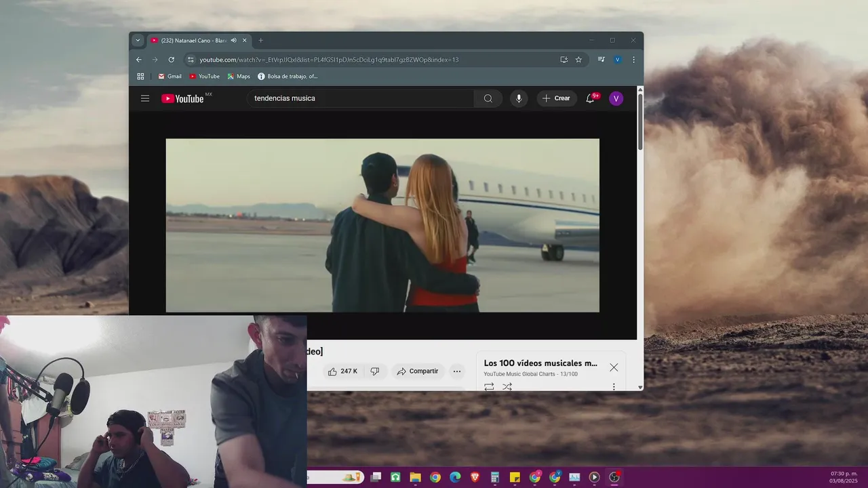Open YouTube bookmark in bookmarks bar
Viewport: 868px width, 488px height.
(204, 77)
